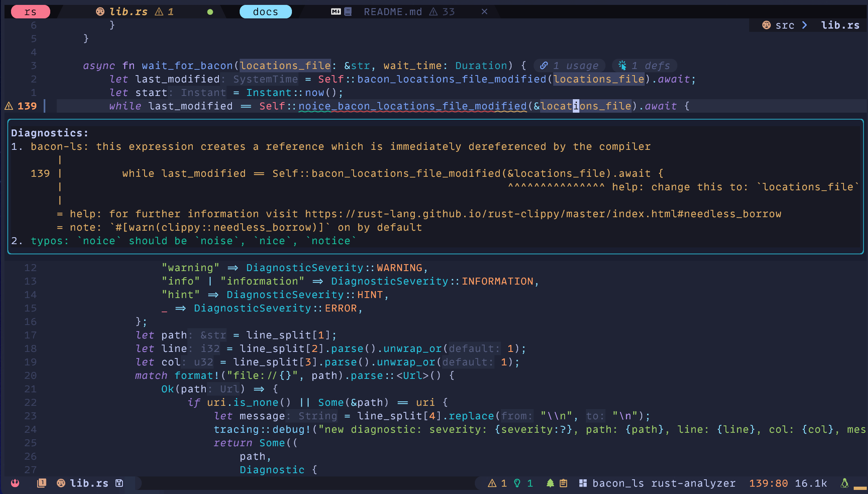Select the lib.rs buffer tab
The image size is (868, 494).
click(x=128, y=12)
